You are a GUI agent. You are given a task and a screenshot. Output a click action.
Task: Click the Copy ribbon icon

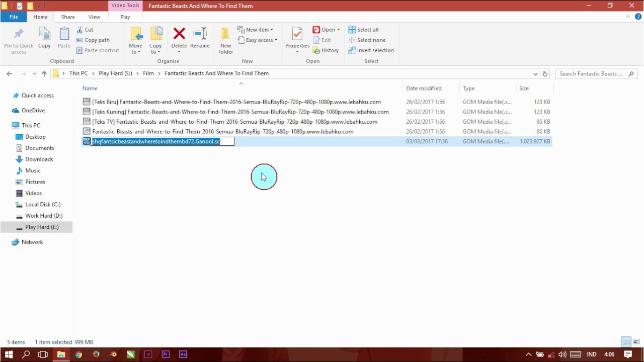click(44, 34)
